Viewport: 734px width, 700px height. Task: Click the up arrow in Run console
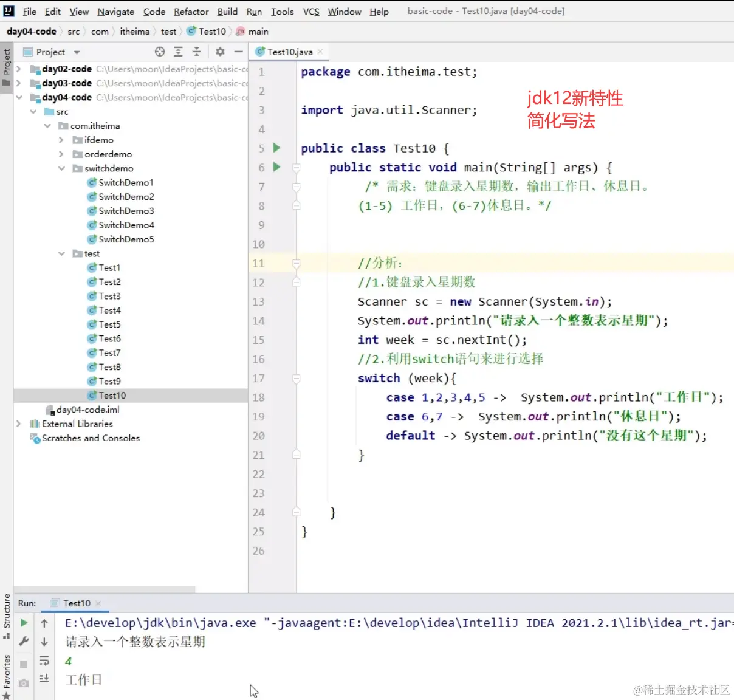44,623
